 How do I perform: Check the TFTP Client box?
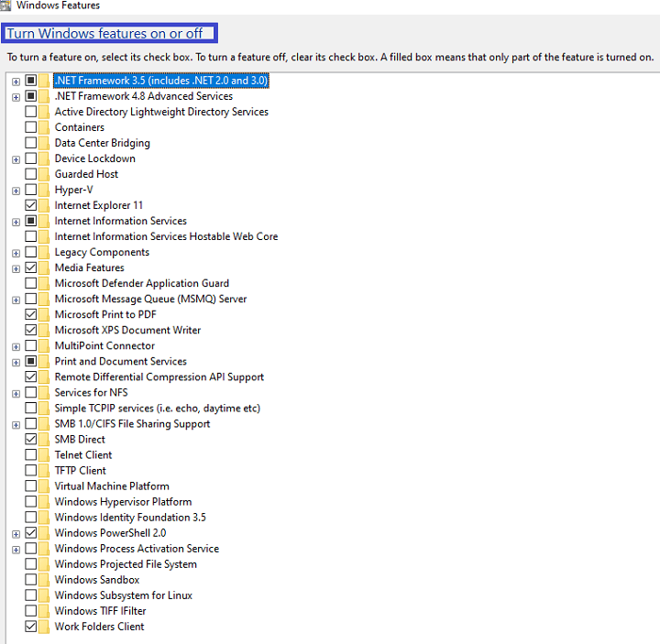pos(31,470)
